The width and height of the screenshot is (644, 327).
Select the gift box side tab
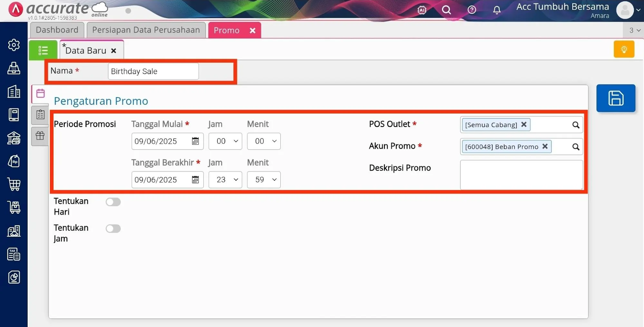tap(40, 136)
